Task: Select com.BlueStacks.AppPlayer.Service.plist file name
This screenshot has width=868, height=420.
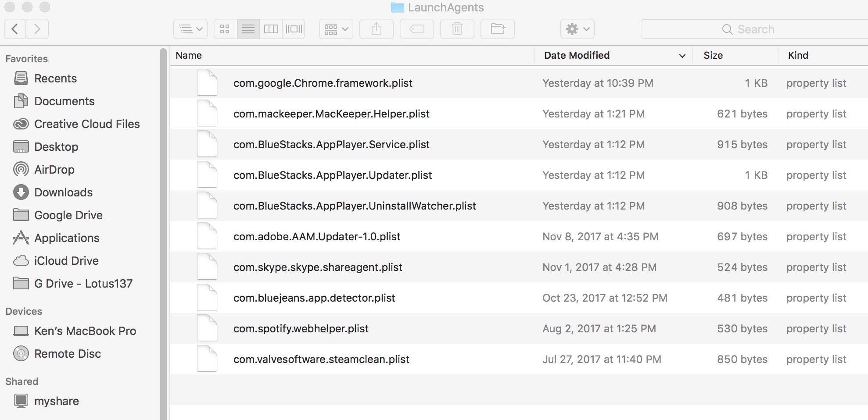Action: [x=331, y=145]
